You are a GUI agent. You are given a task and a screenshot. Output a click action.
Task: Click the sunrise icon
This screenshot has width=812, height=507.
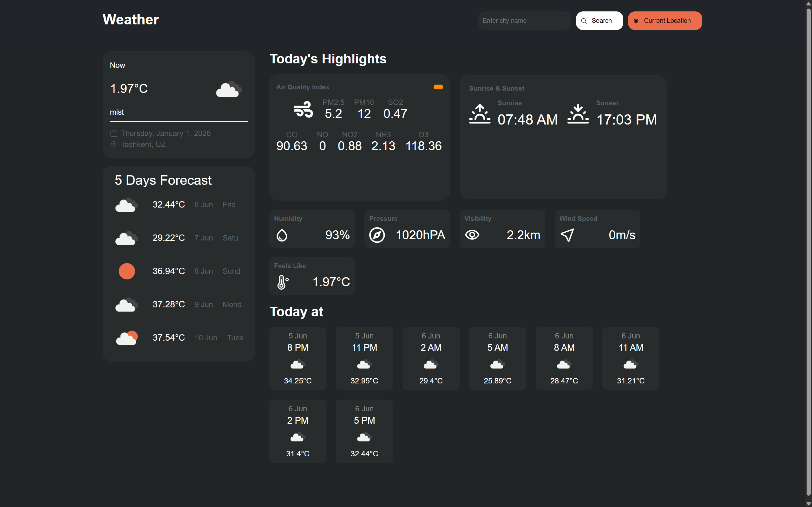tap(480, 114)
